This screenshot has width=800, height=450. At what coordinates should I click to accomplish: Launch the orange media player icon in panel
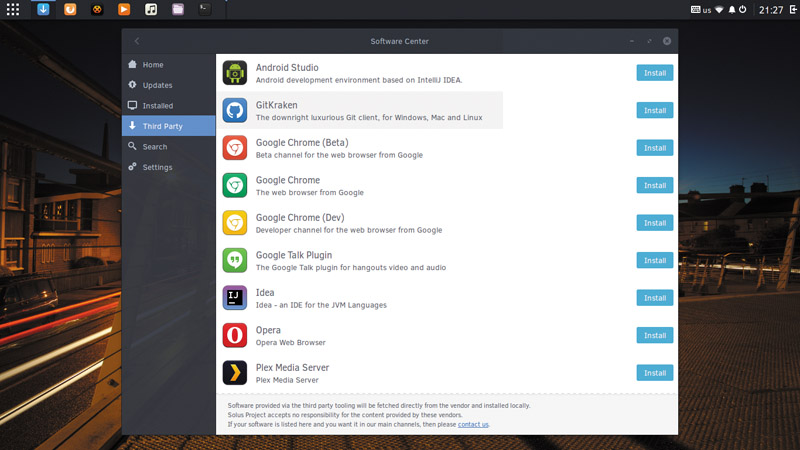124,9
